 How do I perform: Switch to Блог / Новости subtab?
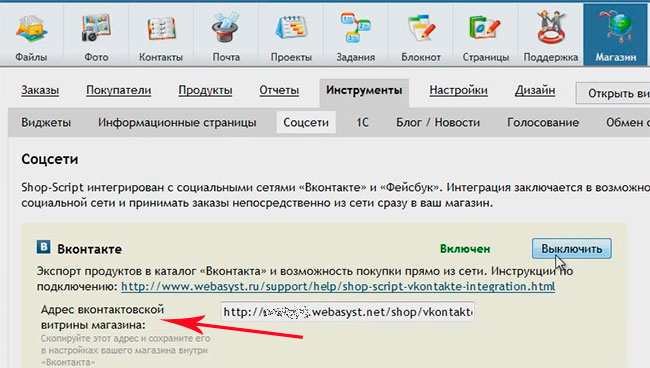click(x=438, y=123)
